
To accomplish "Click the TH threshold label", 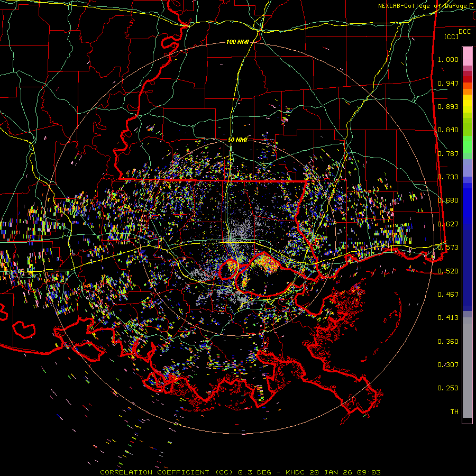I will [x=454, y=411].
